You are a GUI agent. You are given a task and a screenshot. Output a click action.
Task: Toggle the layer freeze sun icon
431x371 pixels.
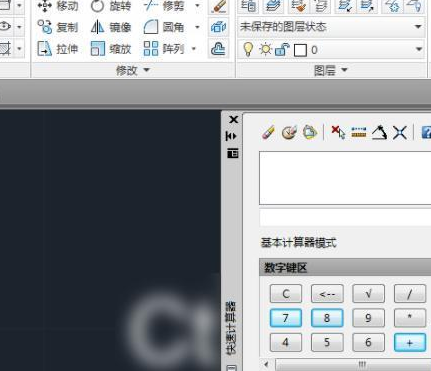265,50
